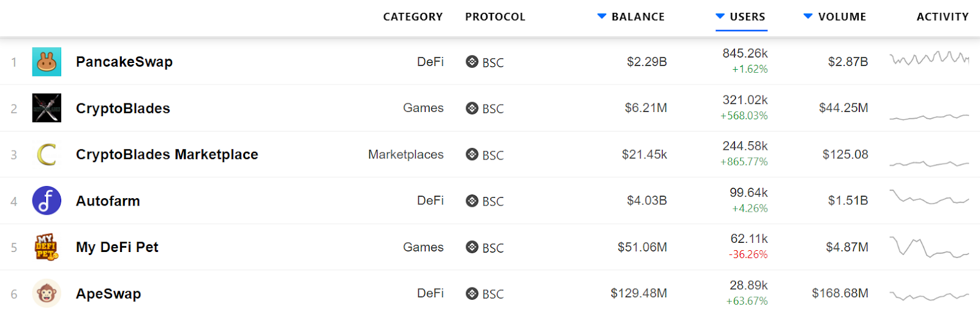
Task: Click the ApeSwap name link
Action: [x=108, y=294]
